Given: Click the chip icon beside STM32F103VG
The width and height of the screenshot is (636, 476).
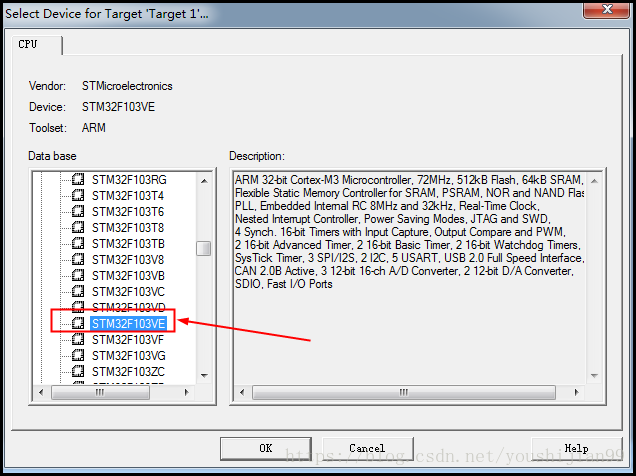Looking at the screenshot, I should [x=78, y=355].
